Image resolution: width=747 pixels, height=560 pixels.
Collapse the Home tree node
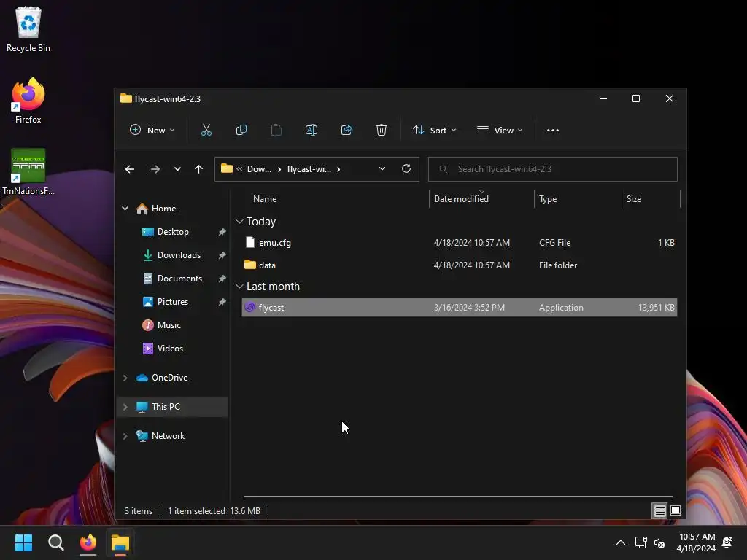click(125, 208)
